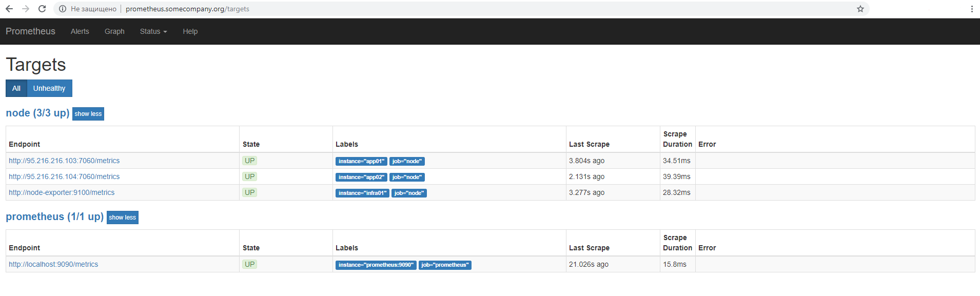Open site info via the not-secure icon
980x296 pixels.
coord(63,9)
